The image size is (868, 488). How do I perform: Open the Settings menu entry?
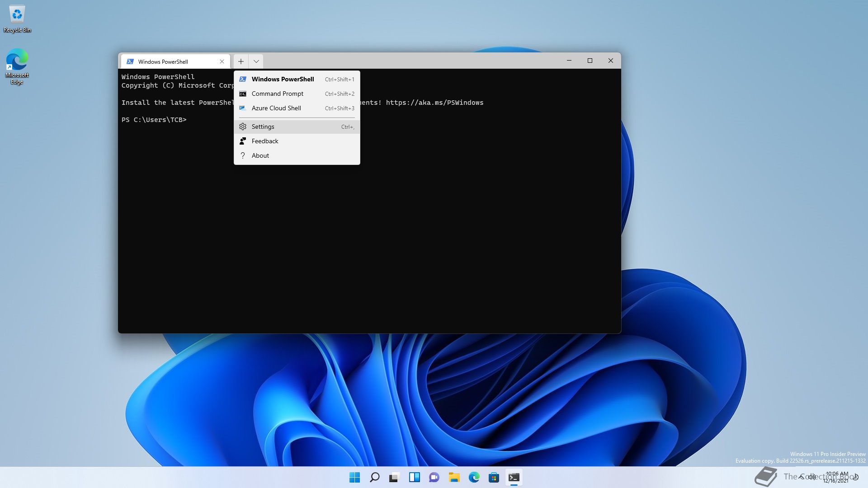pos(297,127)
